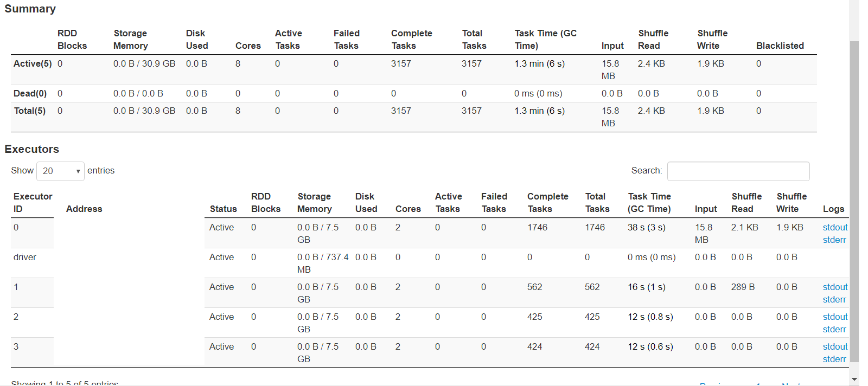Click the 737.4 MB driver storage memory cell
Viewport: 868px width, 386px height.
pos(323,263)
